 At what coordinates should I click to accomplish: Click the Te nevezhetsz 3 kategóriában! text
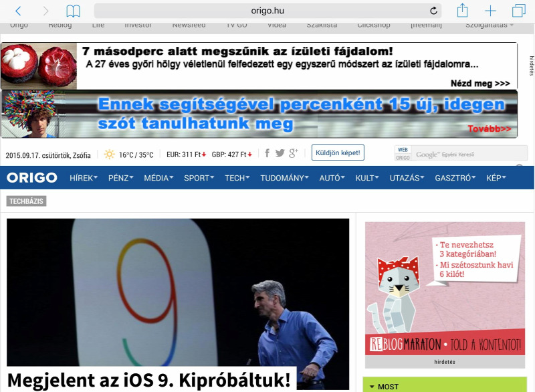467,250
